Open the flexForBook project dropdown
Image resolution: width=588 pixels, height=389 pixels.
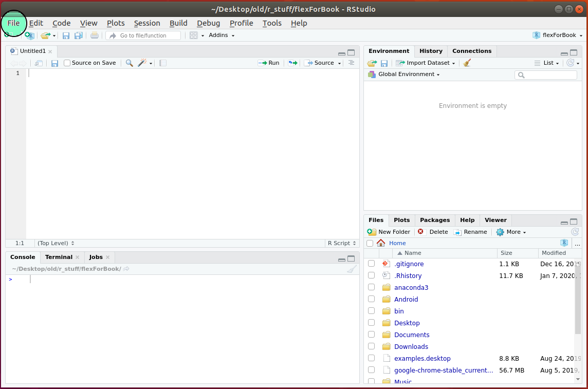coord(558,35)
